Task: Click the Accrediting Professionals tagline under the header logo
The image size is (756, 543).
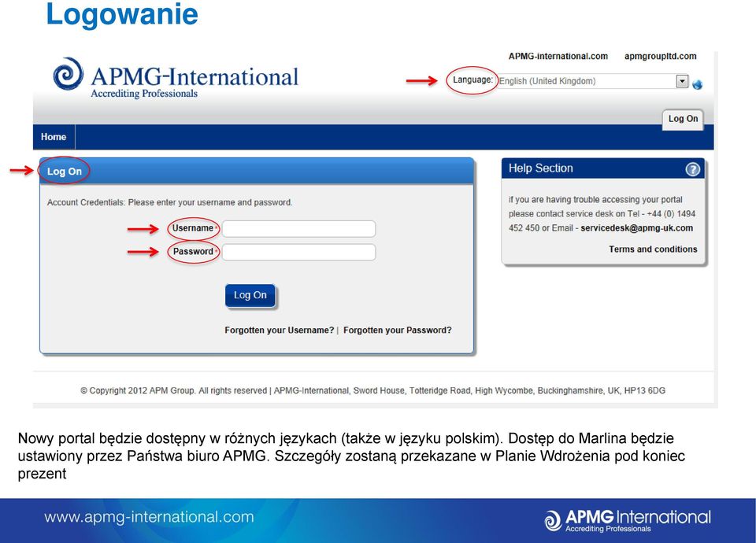Action: click(144, 94)
